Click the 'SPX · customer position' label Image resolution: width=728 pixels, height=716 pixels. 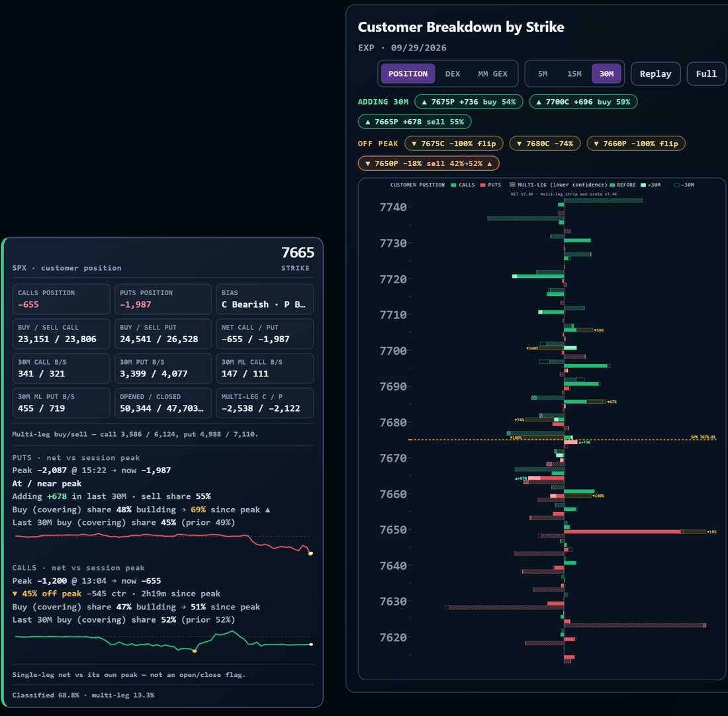click(x=67, y=268)
